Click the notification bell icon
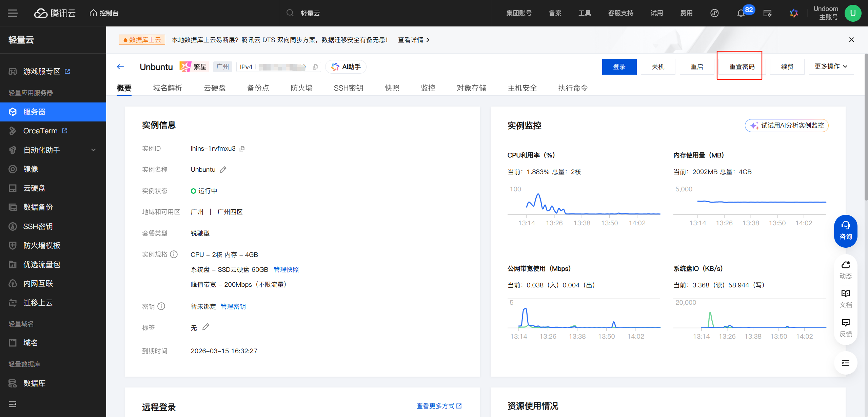 click(741, 13)
